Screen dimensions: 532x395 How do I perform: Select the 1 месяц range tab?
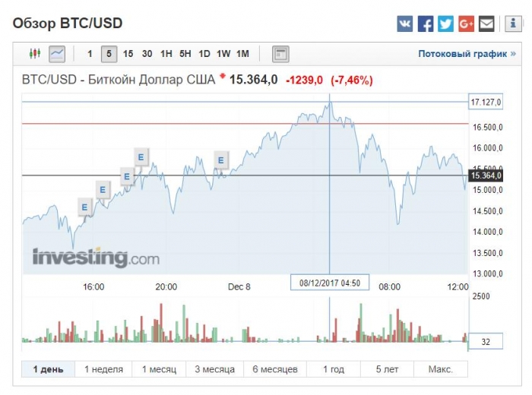(159, 369)
